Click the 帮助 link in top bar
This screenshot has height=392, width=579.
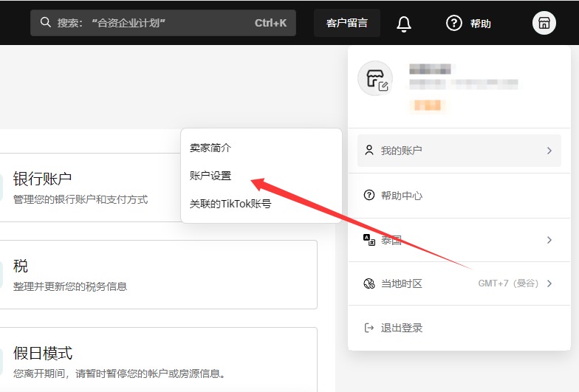480,24
